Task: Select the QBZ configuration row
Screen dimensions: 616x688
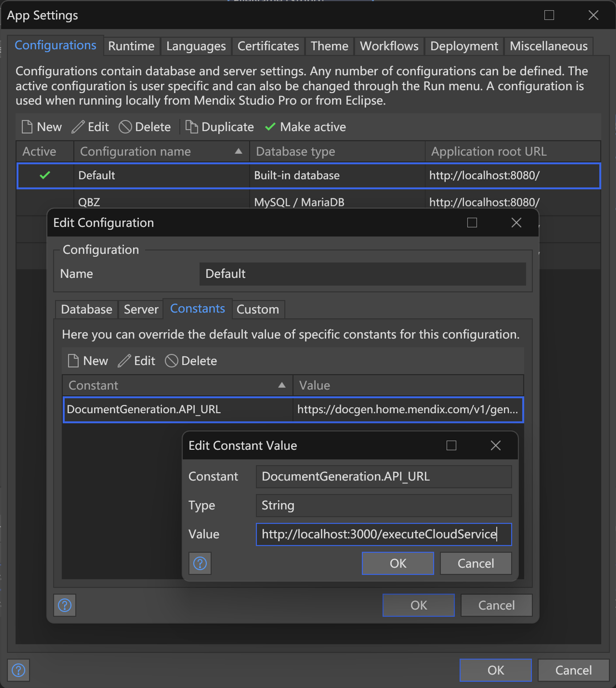Action: click(309, 202)
